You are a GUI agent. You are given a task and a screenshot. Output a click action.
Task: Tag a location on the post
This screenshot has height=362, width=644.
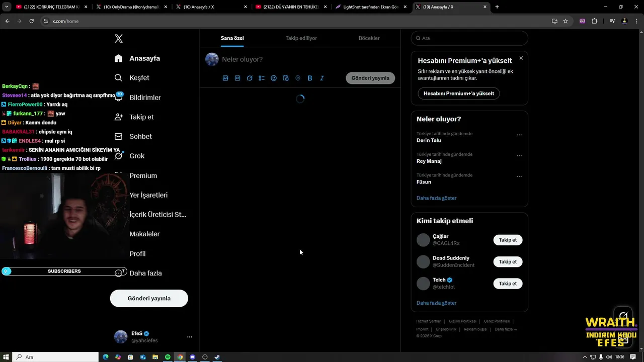click(298, 78)
